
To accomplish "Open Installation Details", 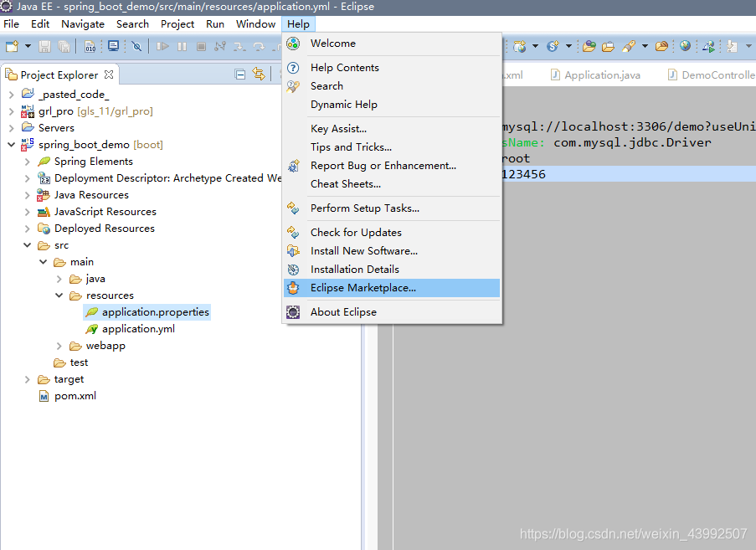I will tap(392, 269).
